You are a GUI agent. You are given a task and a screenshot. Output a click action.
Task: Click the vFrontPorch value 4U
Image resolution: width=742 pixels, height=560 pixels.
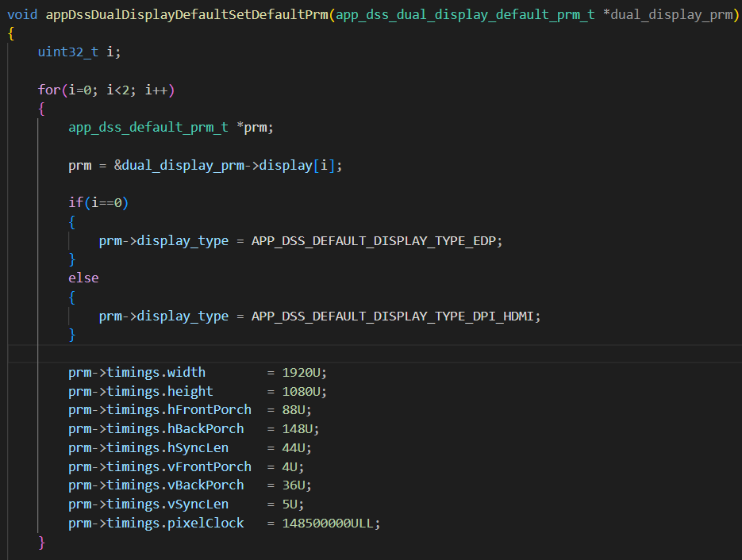click(x=290, y=467)
